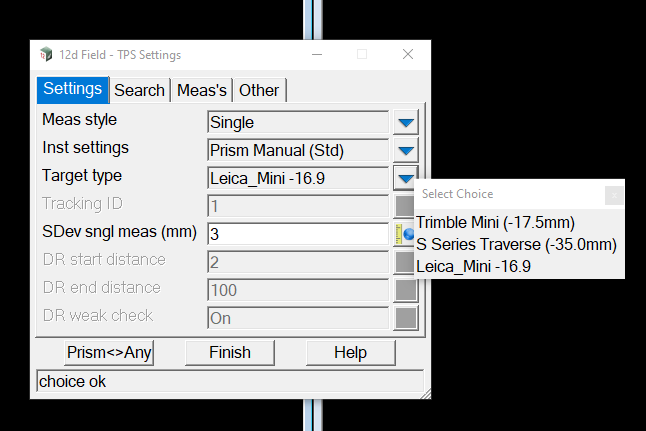Click the Finish button

click(230, 352)
